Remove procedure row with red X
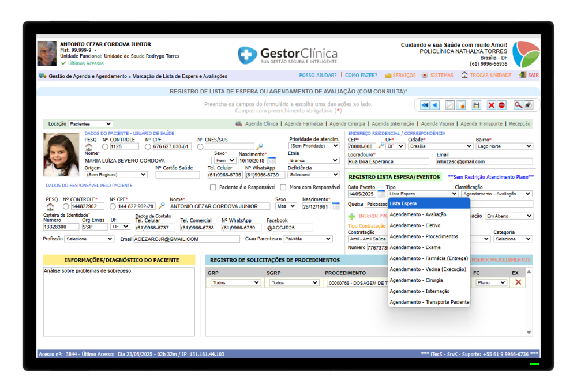 click(x=518, y=282)
